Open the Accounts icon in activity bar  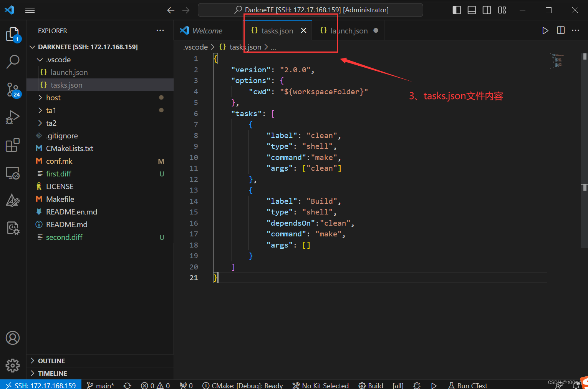13,338
